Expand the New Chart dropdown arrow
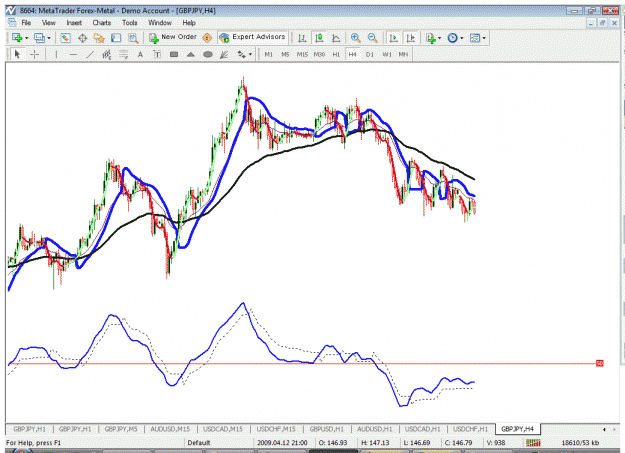The width and height of the screenshot is (625, 453). coord(26,38)
